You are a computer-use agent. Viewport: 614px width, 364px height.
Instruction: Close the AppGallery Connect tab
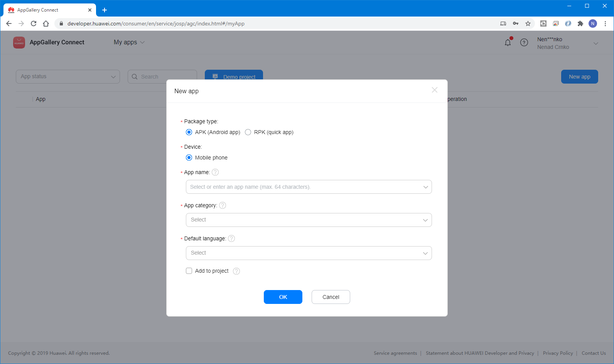pyautogui.click(x=90, y=10)
